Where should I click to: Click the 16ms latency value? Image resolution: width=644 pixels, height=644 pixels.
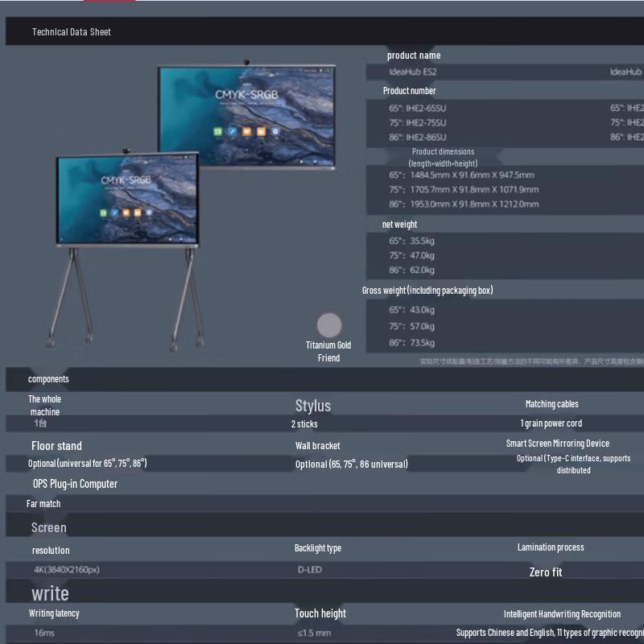(x=44, y=633)
